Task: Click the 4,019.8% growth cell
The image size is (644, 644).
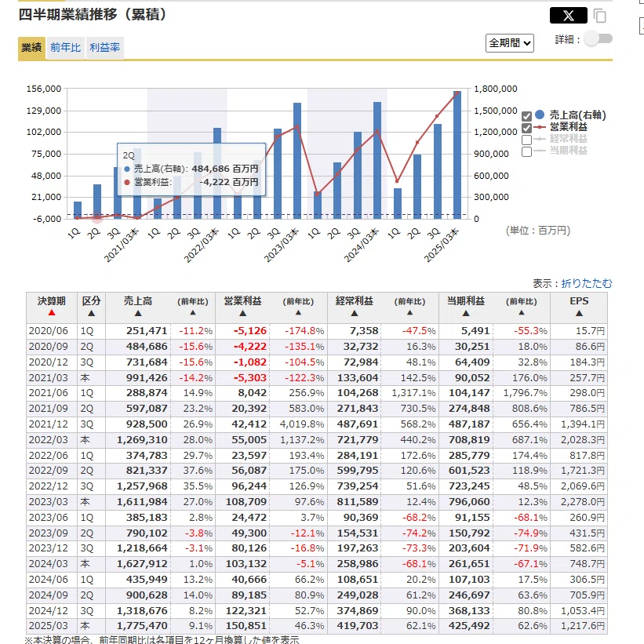Action: pyautogui.click(x=302, y=424)
